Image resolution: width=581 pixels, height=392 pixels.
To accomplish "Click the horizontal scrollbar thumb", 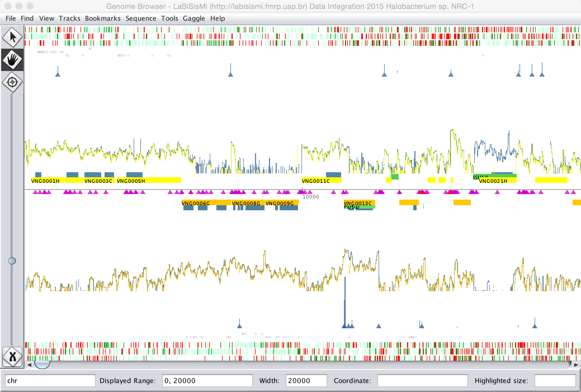I will [x=42, y=365].
